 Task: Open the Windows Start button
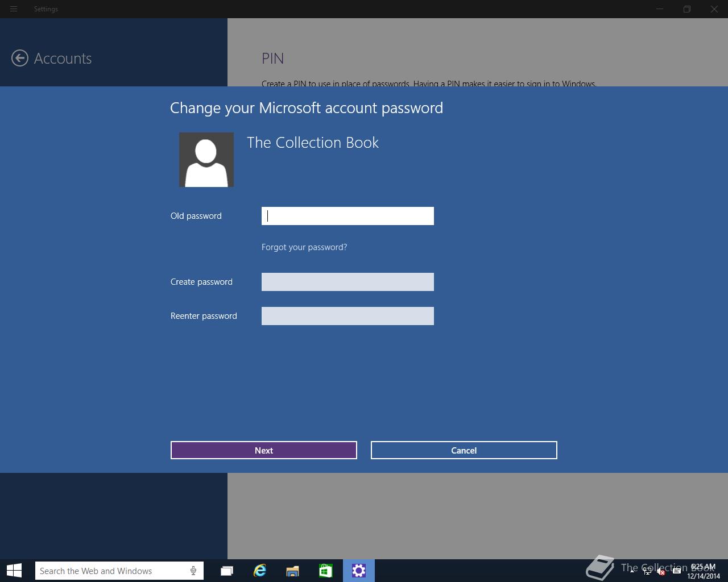tap(14, 571)
